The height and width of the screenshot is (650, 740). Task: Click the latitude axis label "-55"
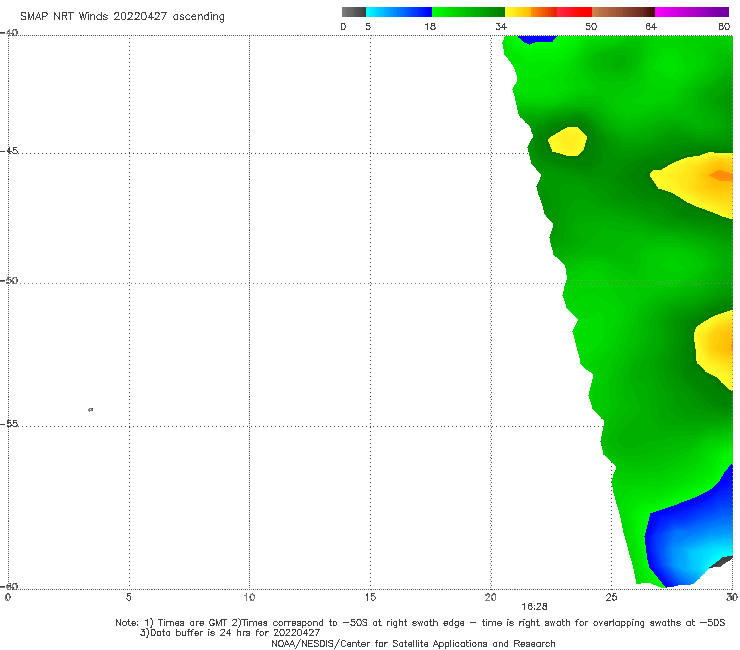(9, 423)
